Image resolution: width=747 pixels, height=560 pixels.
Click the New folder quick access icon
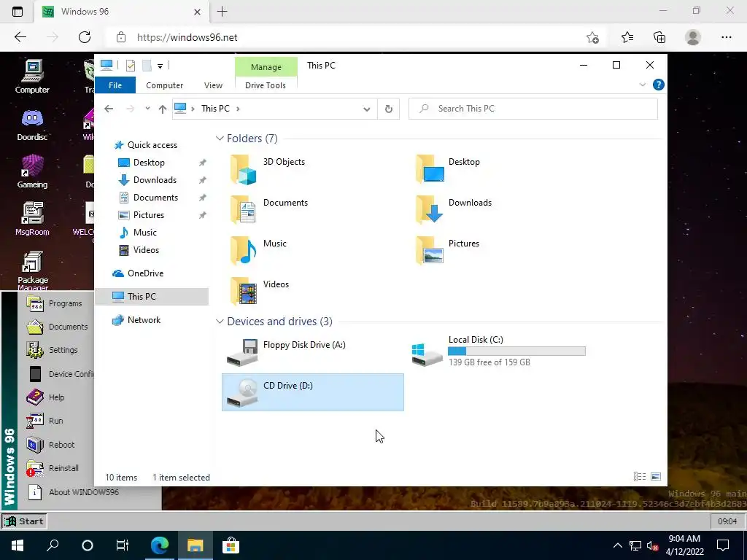(x=146, y=66)
